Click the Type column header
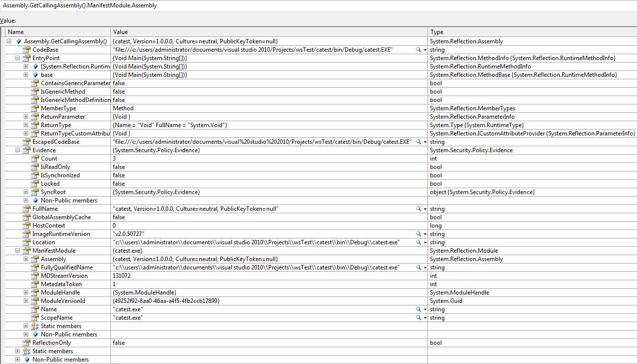Viewport: 637px width, 364px height. pos(532,32)
